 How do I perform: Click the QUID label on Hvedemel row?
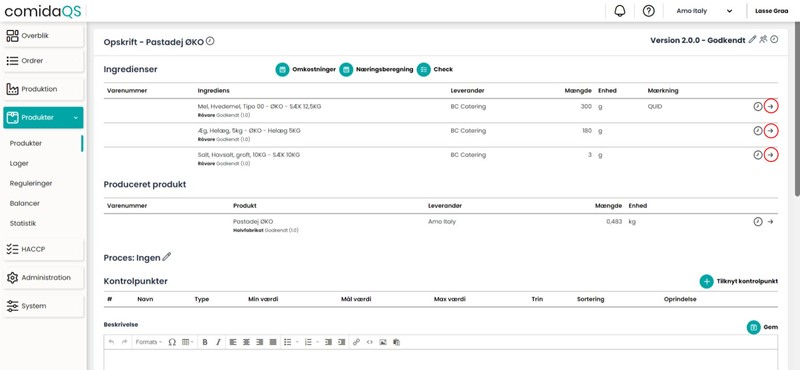(x=655, y=107)
